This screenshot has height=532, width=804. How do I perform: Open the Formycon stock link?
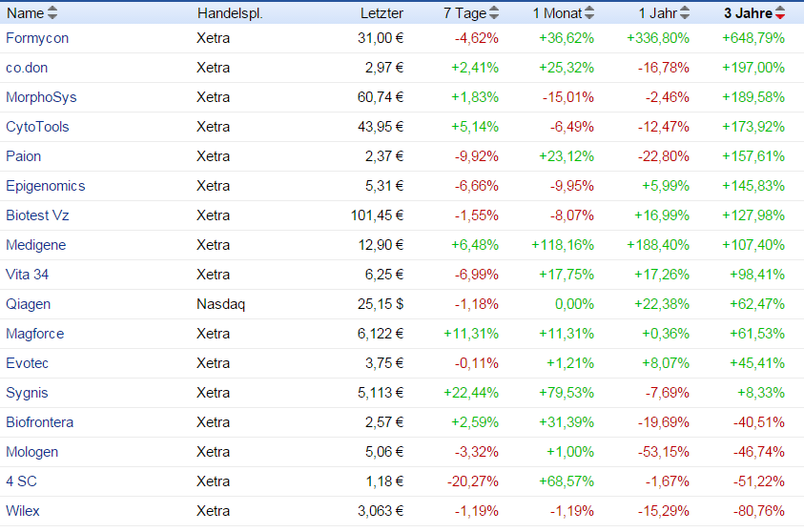coord(37,38)
